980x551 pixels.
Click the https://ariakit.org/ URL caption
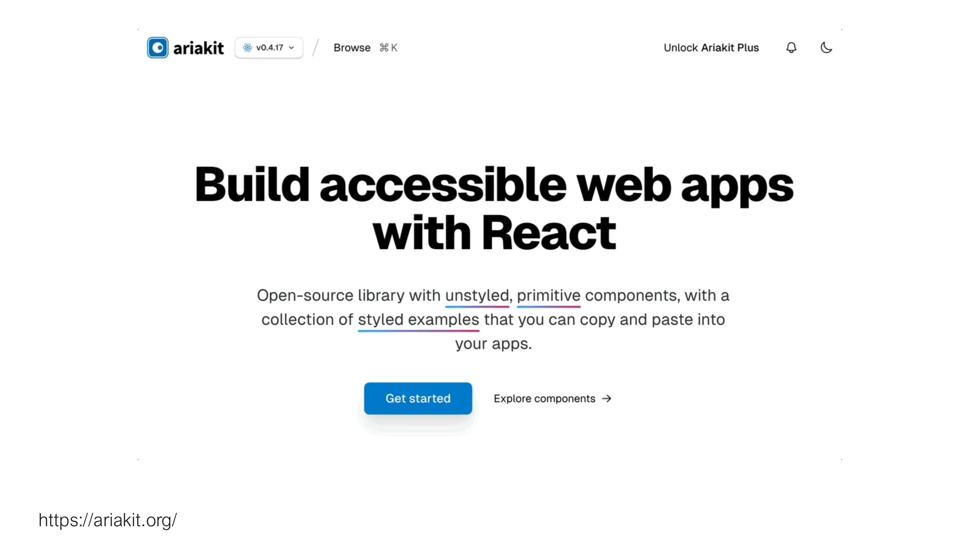[x=108, y=520]
